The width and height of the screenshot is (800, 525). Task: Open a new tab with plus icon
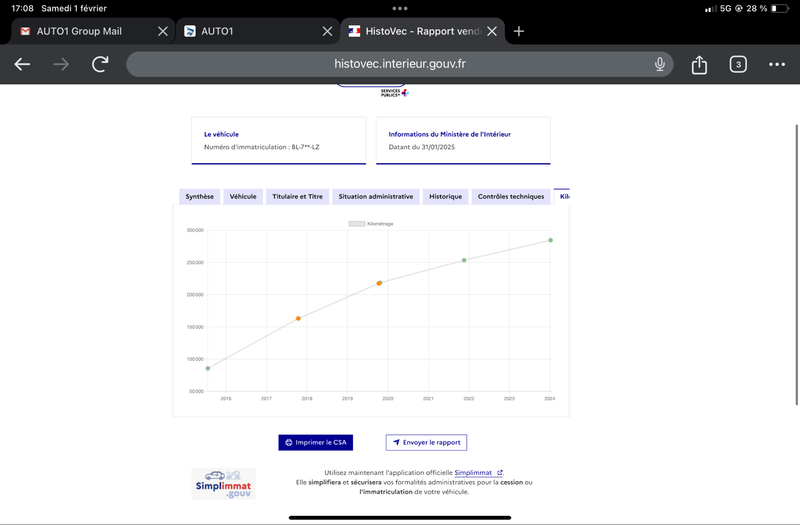(x=519, y=31)
